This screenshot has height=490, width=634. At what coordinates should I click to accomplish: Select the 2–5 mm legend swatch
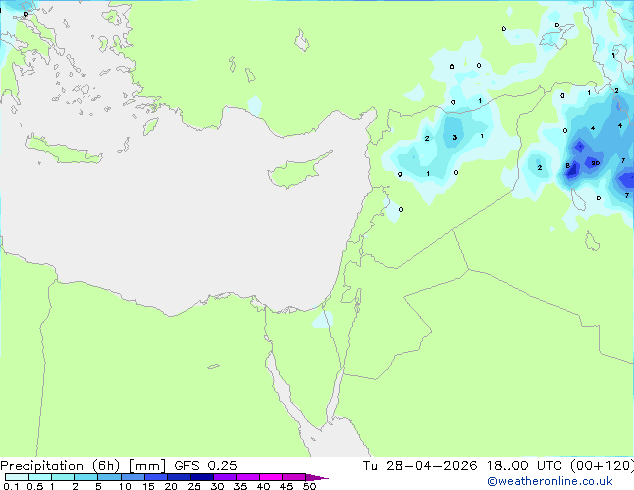[86, 477]
